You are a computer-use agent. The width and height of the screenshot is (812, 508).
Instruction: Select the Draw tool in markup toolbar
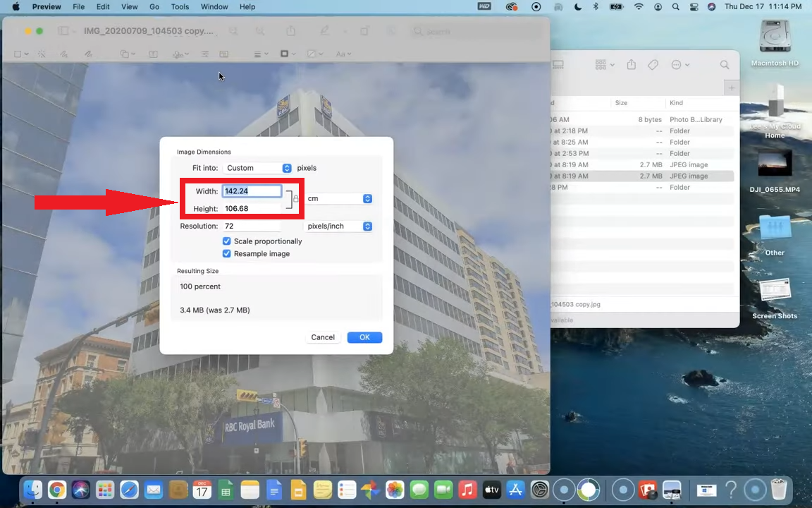pos(88,54)
